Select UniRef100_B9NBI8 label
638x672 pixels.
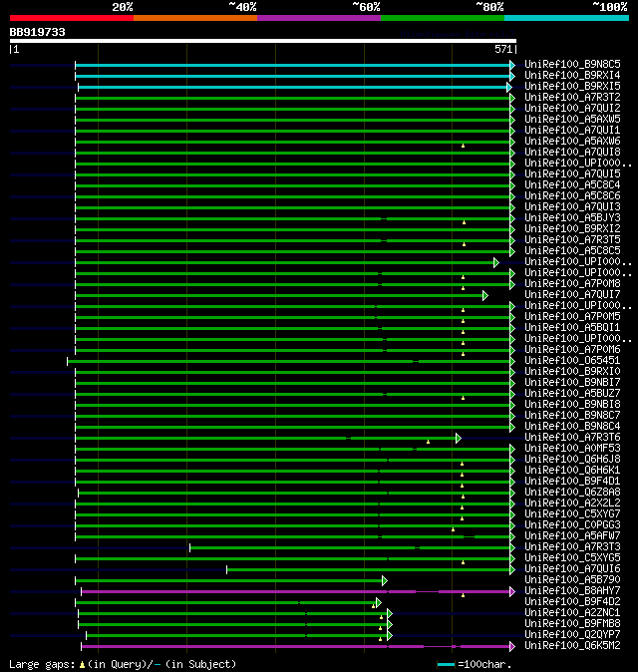572,405
